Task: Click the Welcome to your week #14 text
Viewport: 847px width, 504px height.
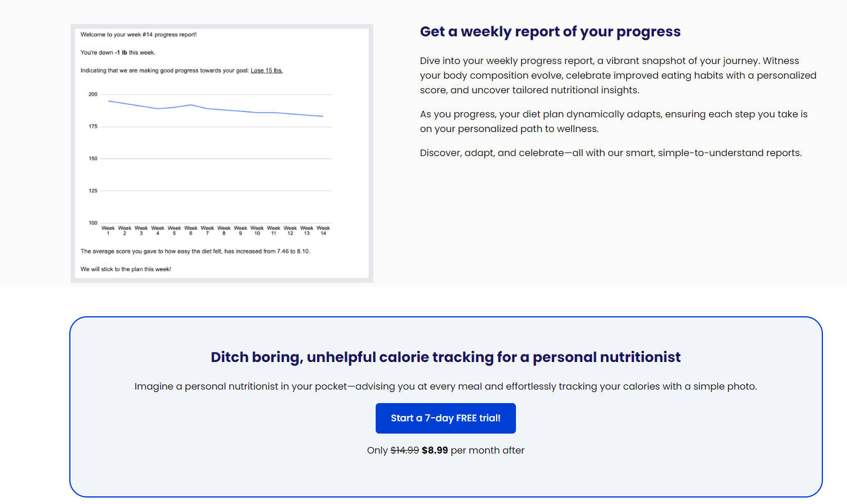Action: tap(139, 35)
